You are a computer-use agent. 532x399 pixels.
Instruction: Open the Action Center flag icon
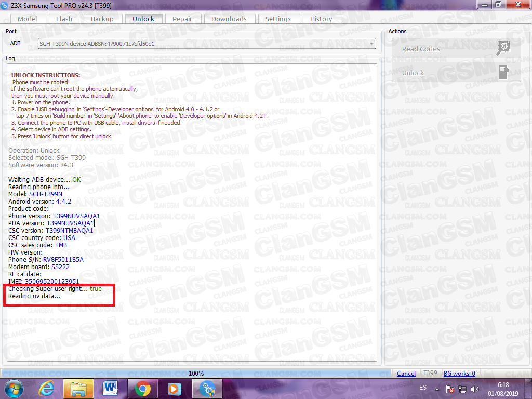coord(449,389)
